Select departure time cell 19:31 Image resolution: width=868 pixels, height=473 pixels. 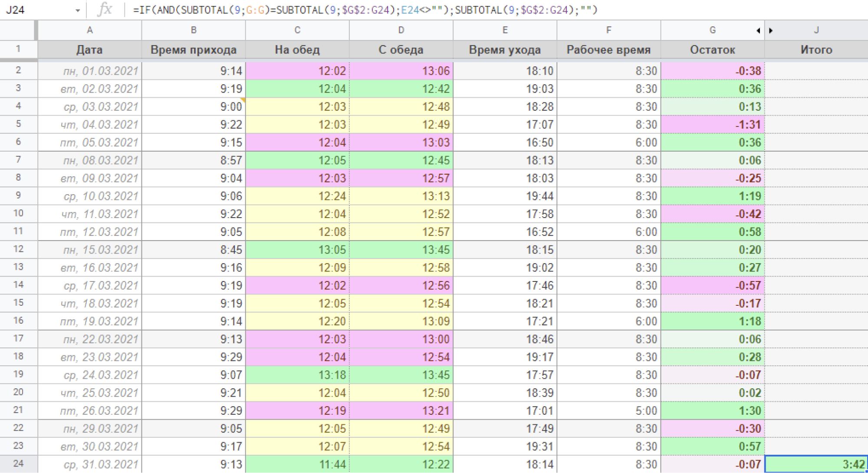505,447
